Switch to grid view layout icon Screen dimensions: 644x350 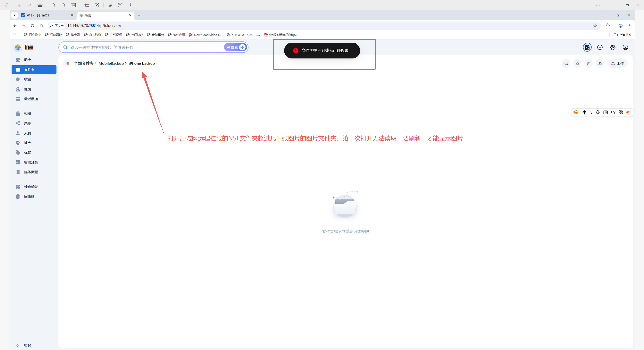click(x=577, y=63)
